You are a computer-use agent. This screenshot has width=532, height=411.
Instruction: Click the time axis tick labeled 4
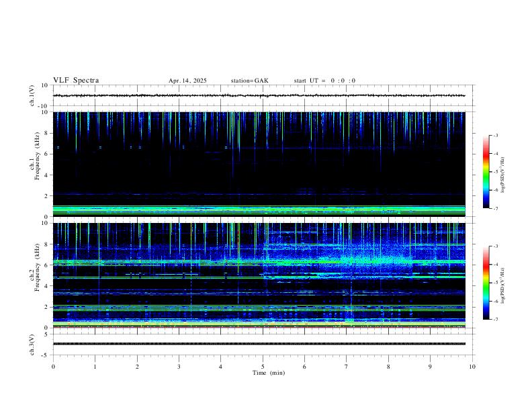point(221,367)
